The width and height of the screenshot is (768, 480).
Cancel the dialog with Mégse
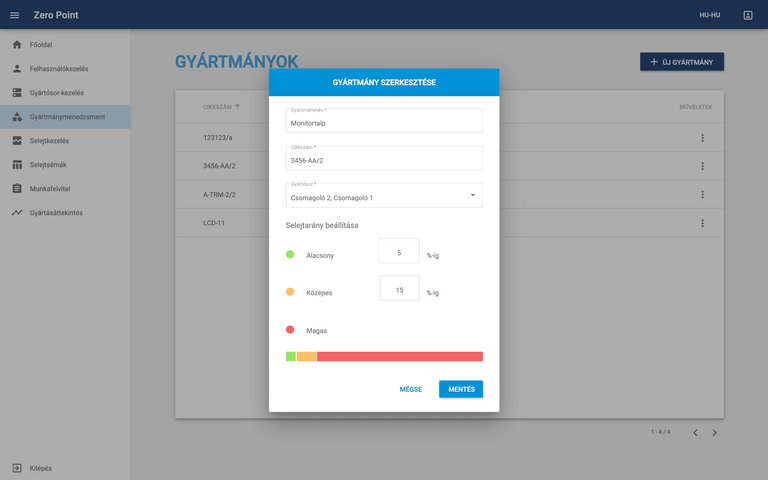click(410, 389)
